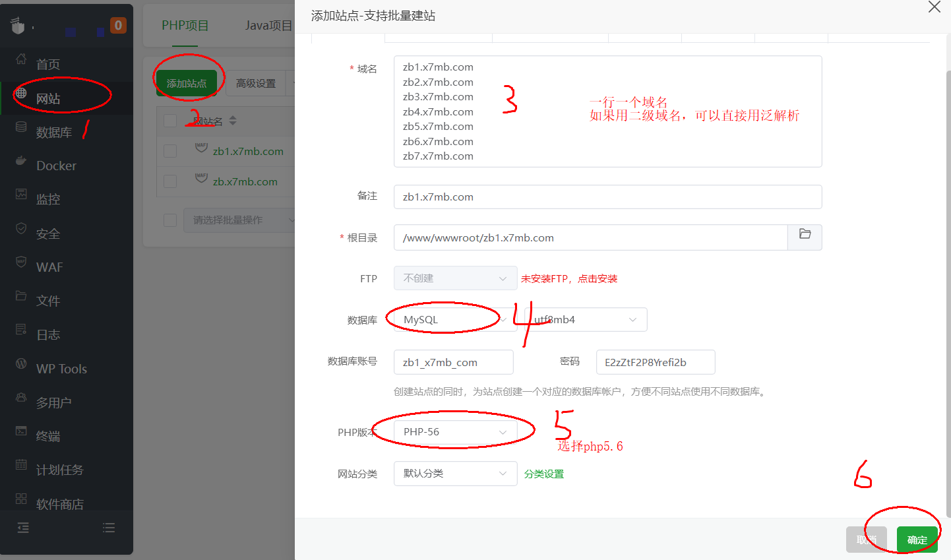Click the WP Tools WordPress icon

tap(21, 363)
